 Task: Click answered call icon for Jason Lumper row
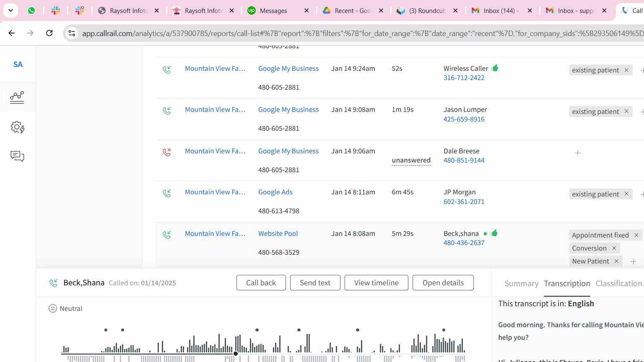[x=167, y=111]
